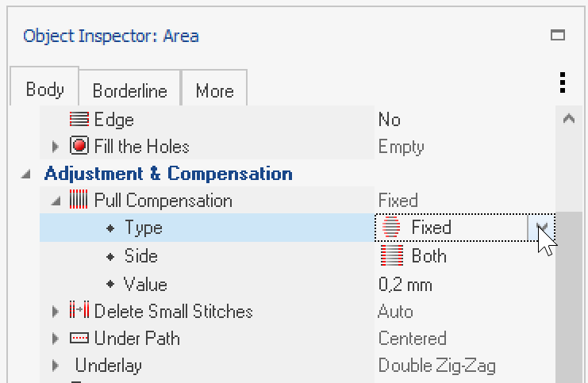Expand the Delete Small Stitches row
This screenshot has height=383, width=588.
pyautogui.click(x=55, y=311)
